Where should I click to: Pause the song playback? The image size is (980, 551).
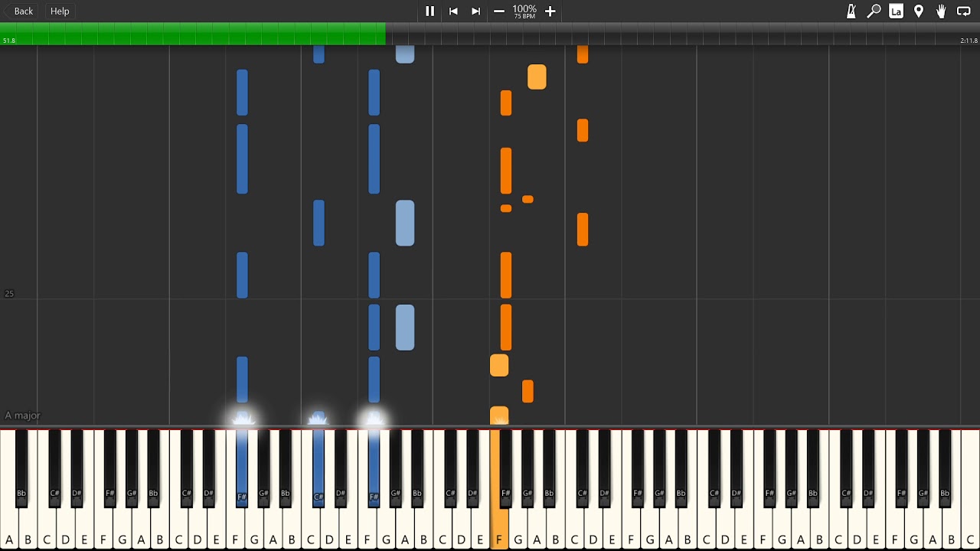click(x=430, y=11)
